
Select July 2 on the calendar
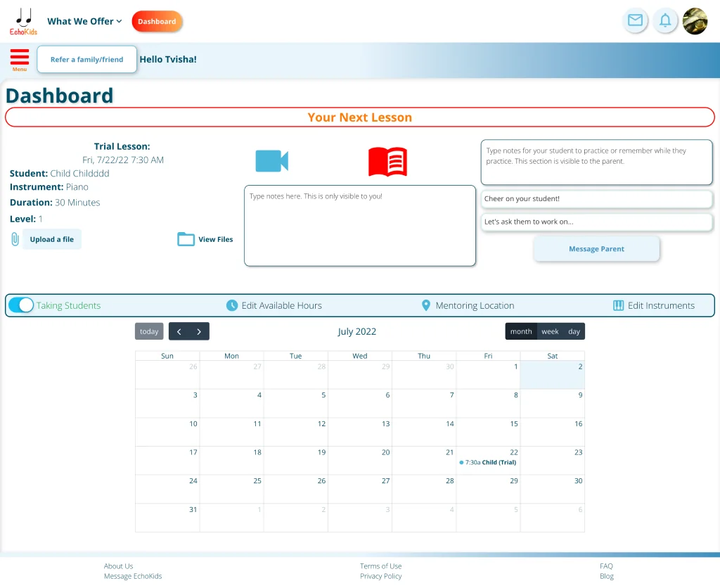553,375
